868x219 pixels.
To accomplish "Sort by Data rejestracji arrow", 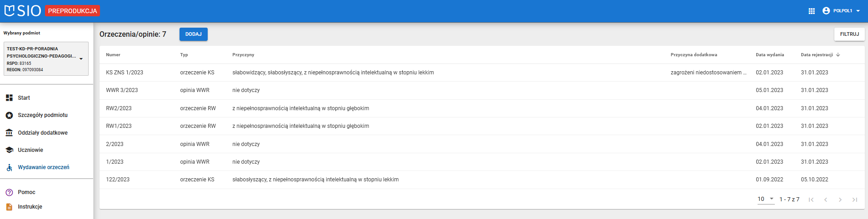I will [838, 55].
